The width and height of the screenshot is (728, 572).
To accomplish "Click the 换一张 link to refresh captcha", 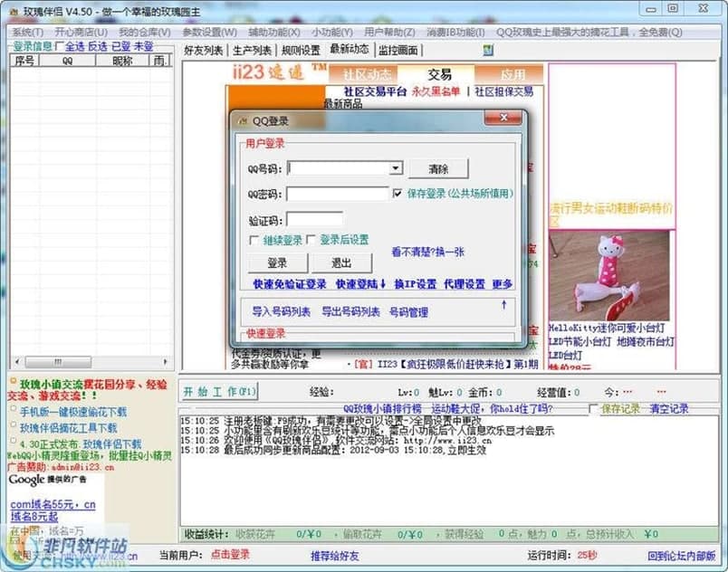I will pos(451,251).
